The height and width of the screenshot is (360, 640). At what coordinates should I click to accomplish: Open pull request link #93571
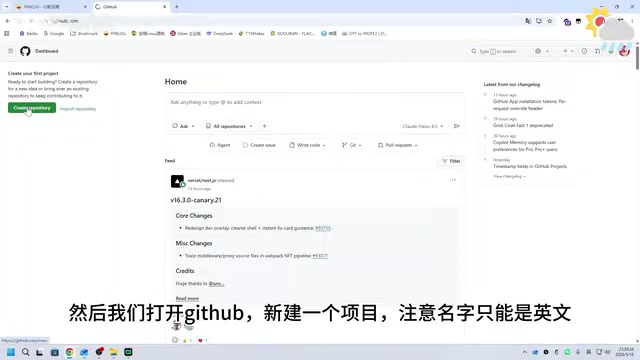[320, 256]
